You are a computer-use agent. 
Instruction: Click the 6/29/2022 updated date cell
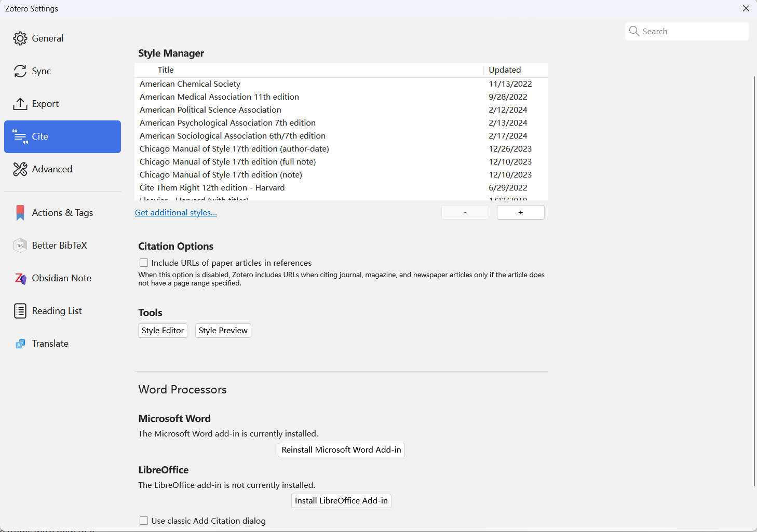pyautogui.click(x=508, y=188)
